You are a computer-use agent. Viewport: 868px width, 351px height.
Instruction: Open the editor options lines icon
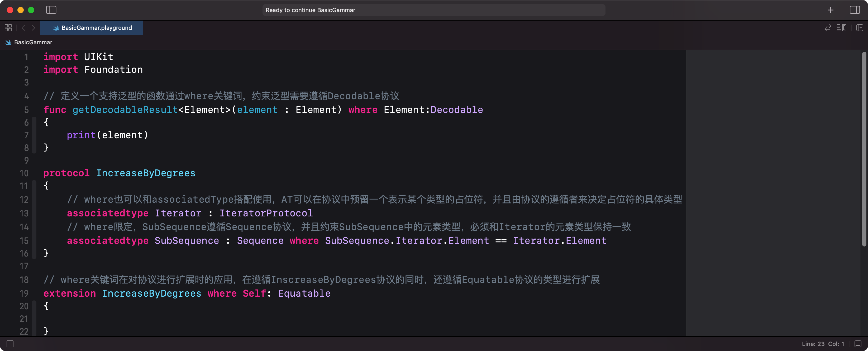click(841, 28)
